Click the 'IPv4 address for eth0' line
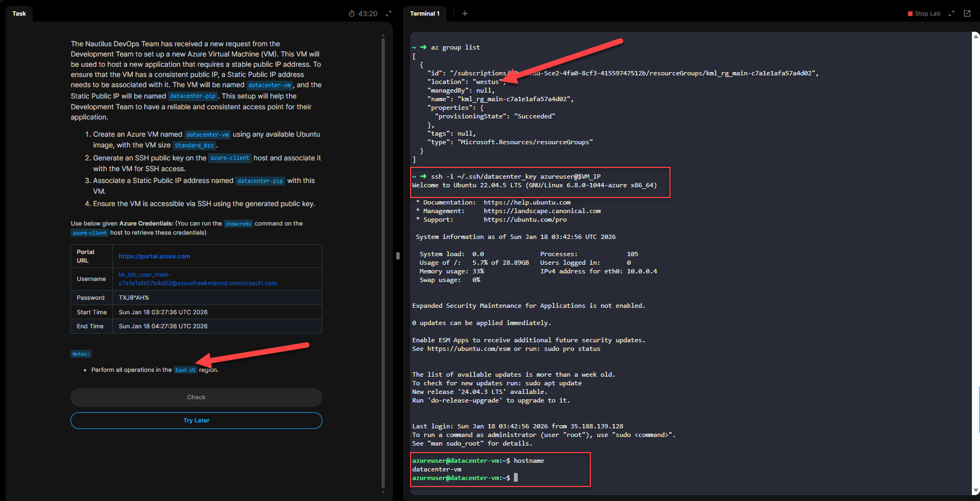980x501 pixels. coord(598,271)
